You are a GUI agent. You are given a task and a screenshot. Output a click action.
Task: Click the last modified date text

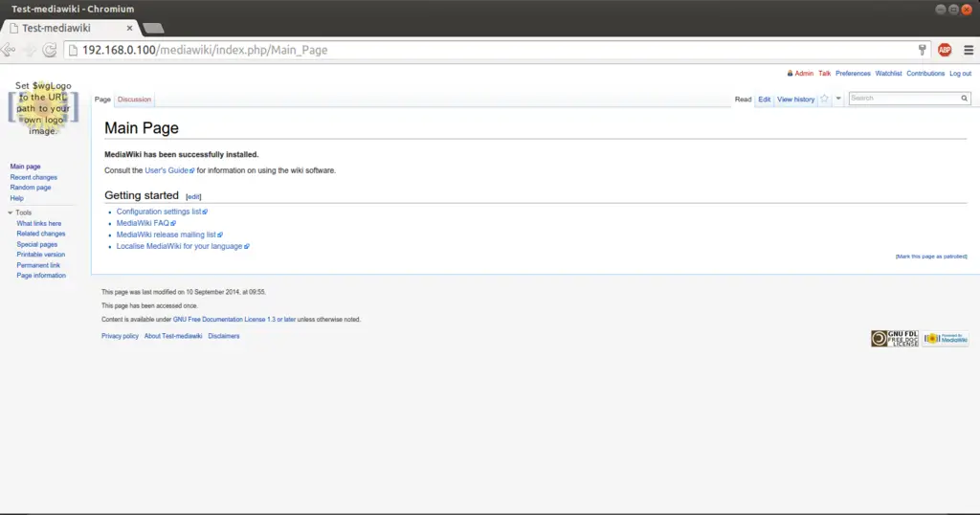tap(184, 292)
